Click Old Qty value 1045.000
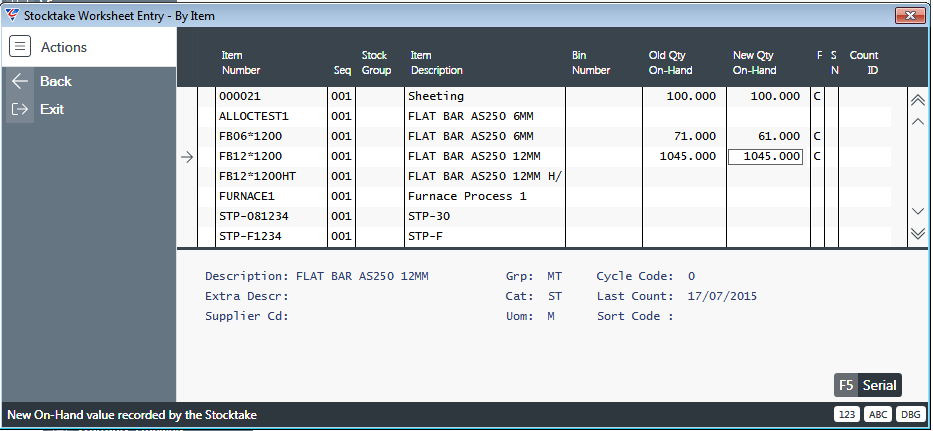This screenshot has width=933, height=431. coord(687,157)
